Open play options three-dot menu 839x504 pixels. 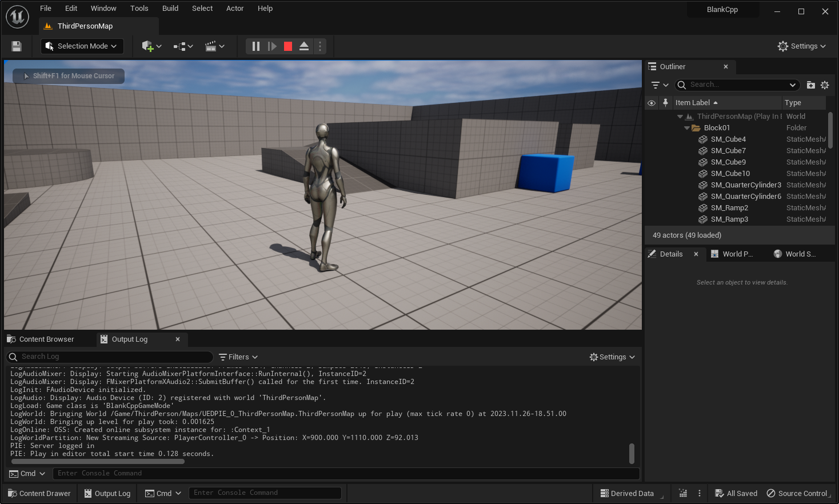320,46
